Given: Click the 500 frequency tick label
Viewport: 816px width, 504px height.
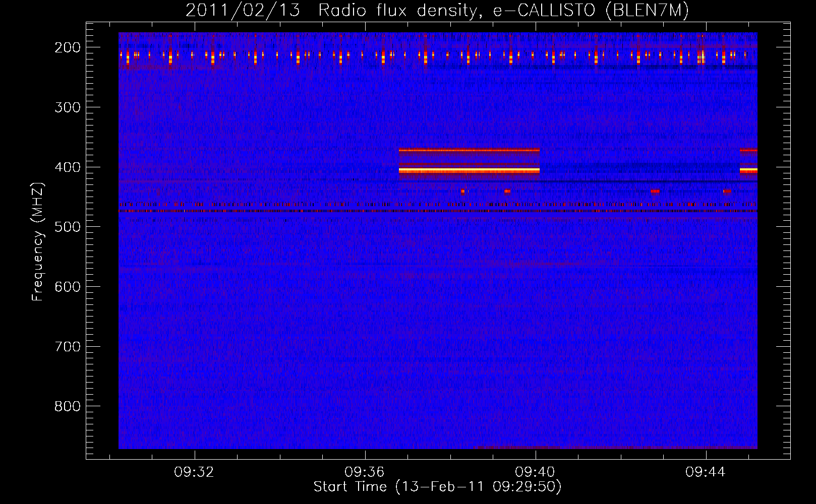Looking at the screenshot, I should click(67, 227).
